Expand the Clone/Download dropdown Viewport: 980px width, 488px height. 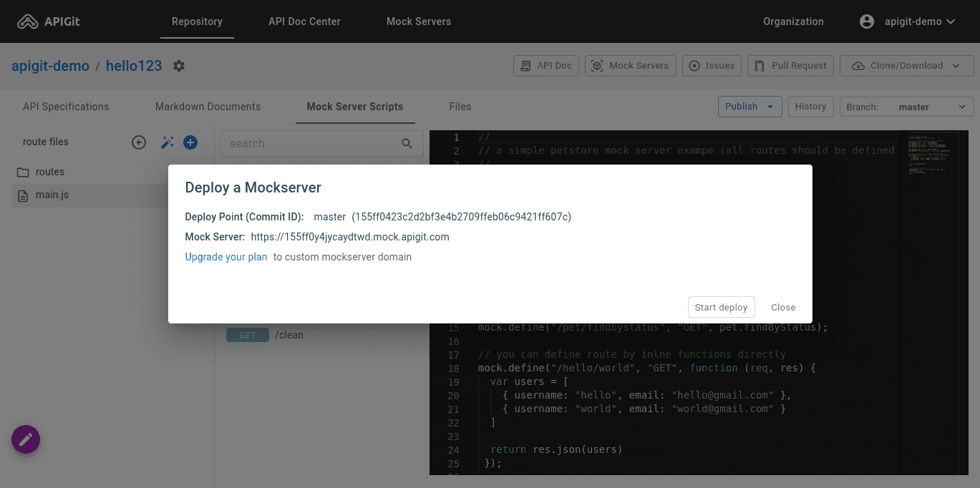906,66
